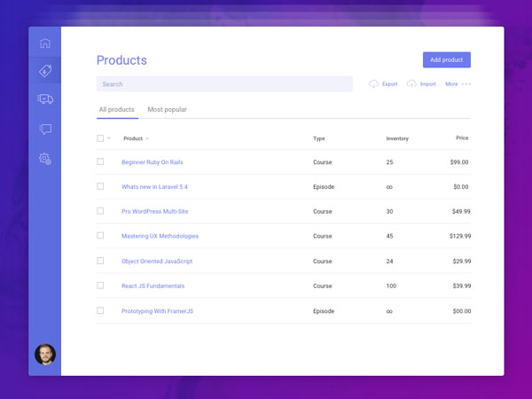
Task: Select the Products tag icon in sidebar
Action: coord(45,71)
